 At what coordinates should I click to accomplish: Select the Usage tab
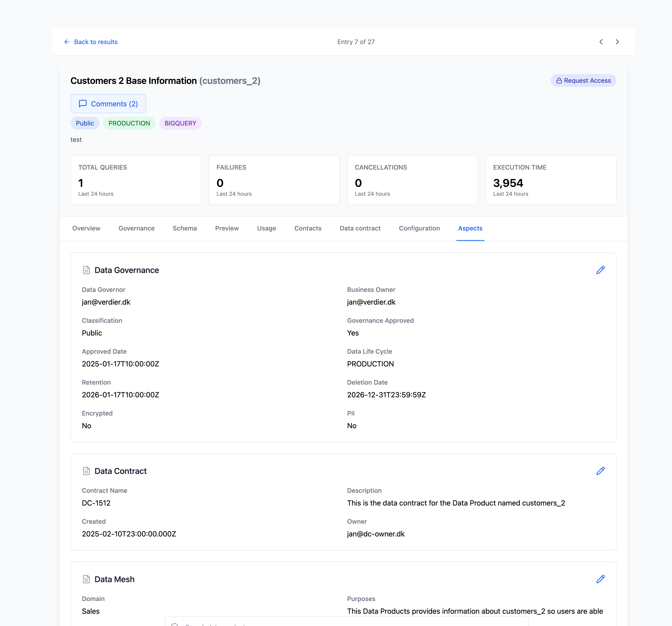pyautogui.click(x=266, y=228)
